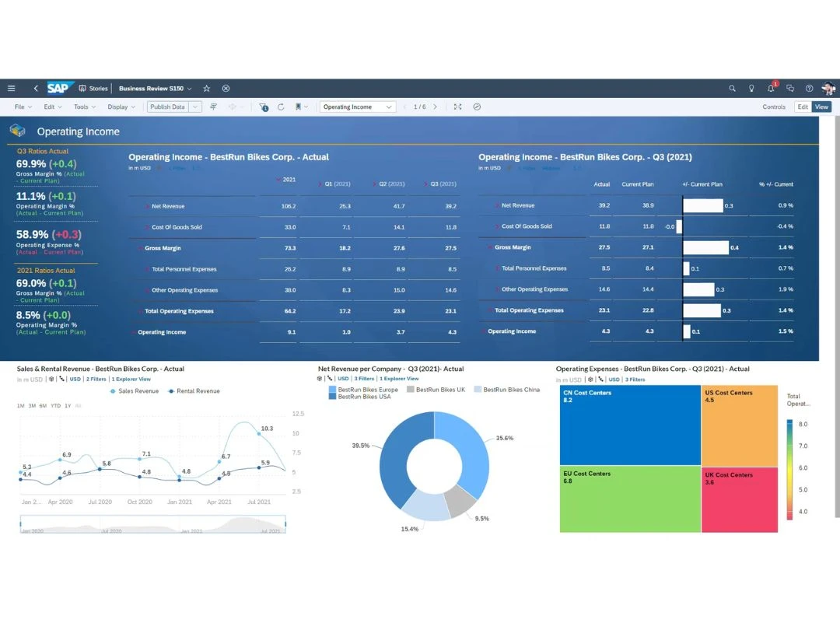Click the Controls button
This screenshot has height=630, width=840.
(x=773, y=107)
